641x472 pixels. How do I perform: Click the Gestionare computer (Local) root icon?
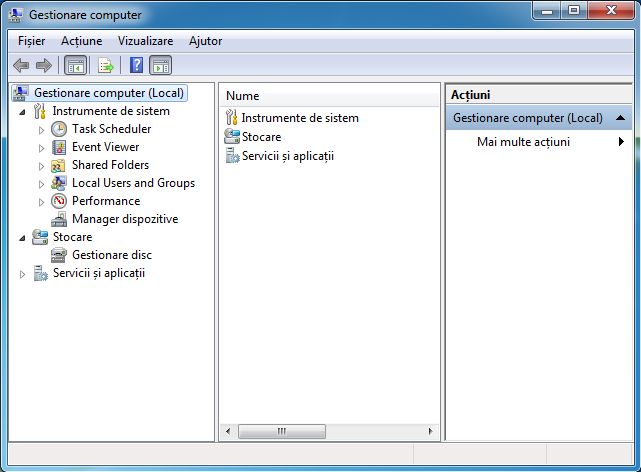tap(20, 93)
